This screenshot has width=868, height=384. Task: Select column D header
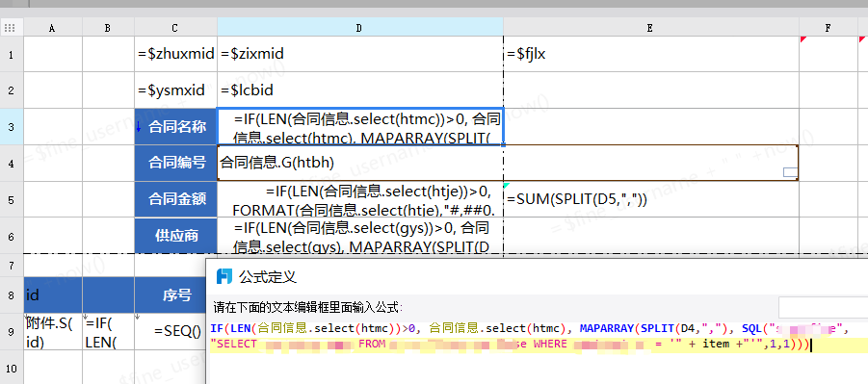[x=360, y=27]
